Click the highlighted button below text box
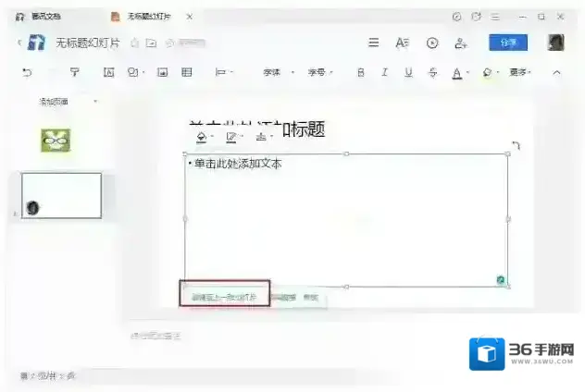 point(225,297)
